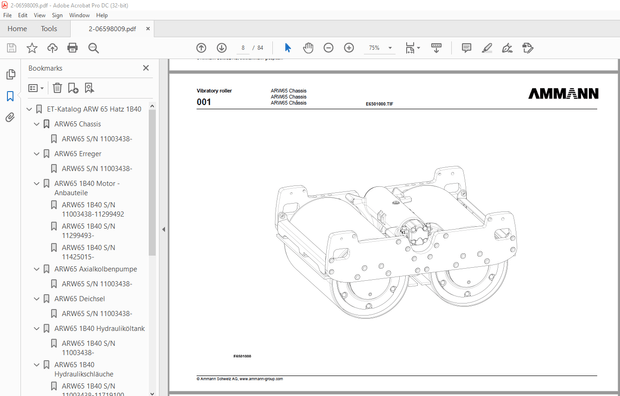
Task: Collapse ARW65 1B40 Hydrauliköltank bookmark
Action: click(37, 328)
